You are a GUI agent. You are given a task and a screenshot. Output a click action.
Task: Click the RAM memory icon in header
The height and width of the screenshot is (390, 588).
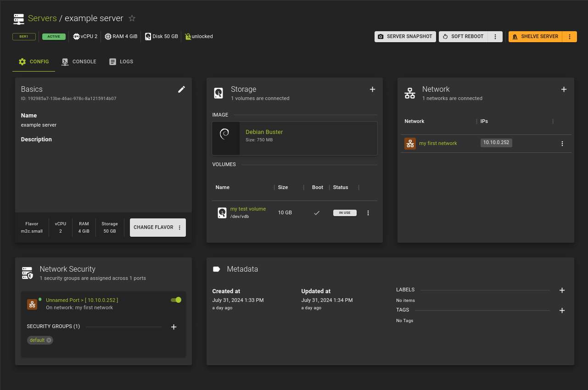coord(108,36)
